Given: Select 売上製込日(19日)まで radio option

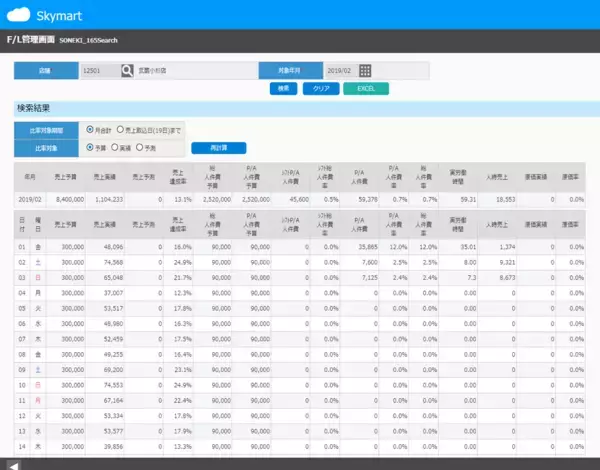Looking at the screenshot, I should pyautogui.click(x=121, y=129).
